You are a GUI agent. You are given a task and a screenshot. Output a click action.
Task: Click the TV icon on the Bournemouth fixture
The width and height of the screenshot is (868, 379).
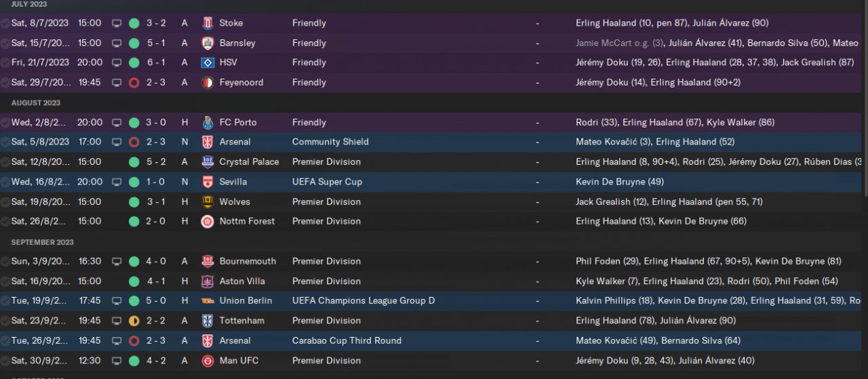117,261
